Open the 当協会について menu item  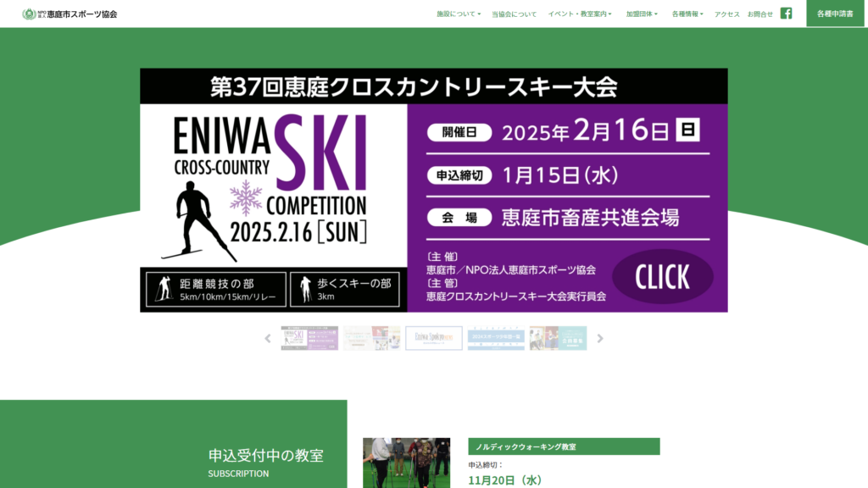click(x=515, y=14)
